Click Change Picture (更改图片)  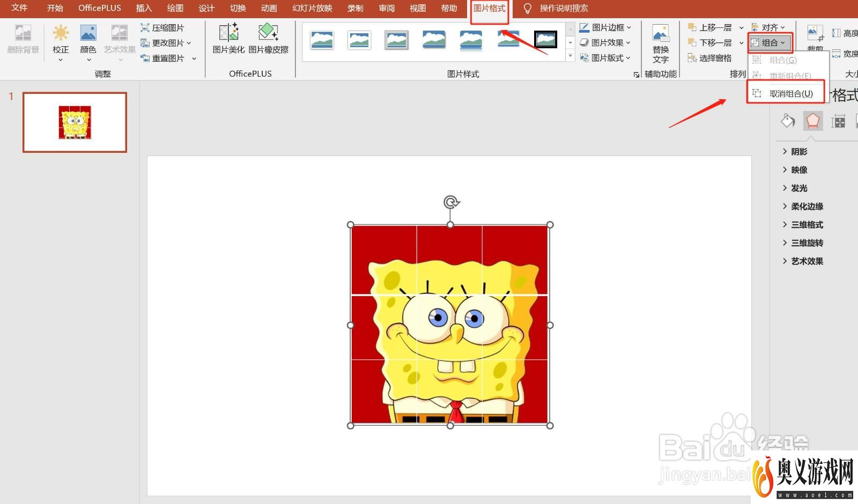tap(166, 42)
